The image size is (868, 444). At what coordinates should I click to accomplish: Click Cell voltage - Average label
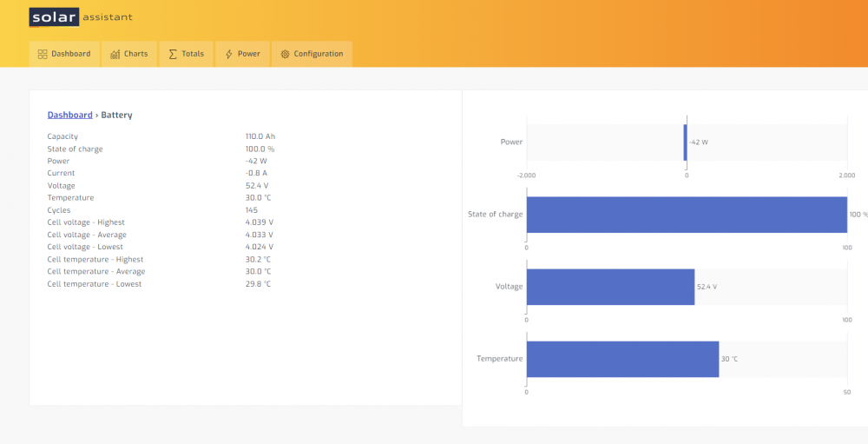(x=86, y=235)
